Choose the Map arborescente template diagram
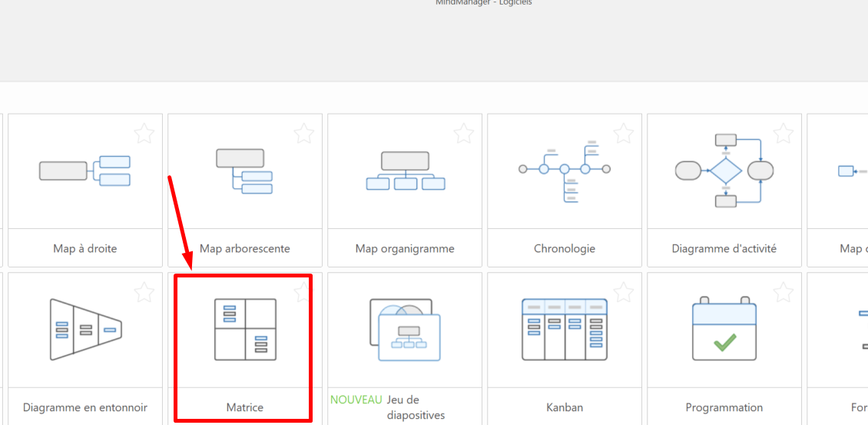868x425 pixels. click(x=244, y=169)
